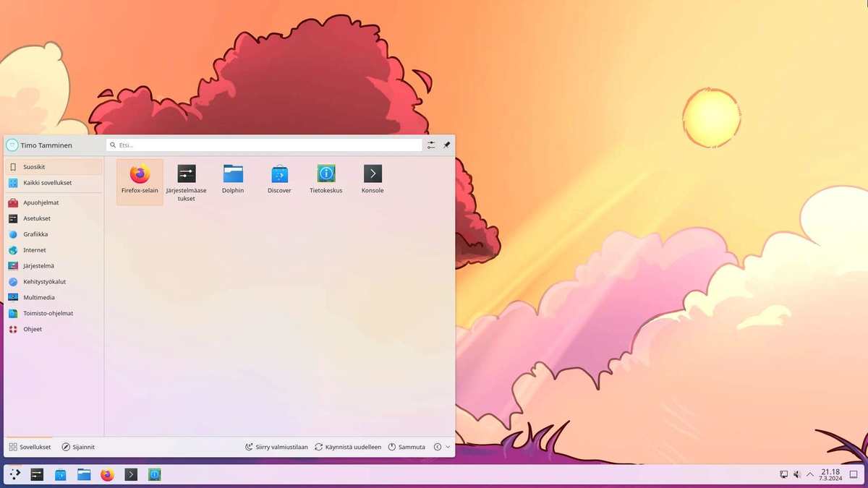Select the Multimedia category
The width and height of the screenshot is (868, 488).
click(38, 297)
